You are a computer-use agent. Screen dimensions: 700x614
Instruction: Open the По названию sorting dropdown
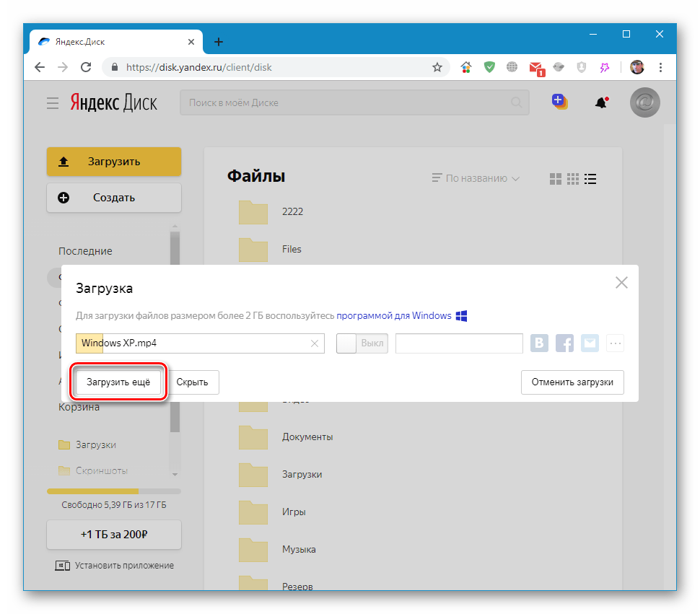click(476, 178)
